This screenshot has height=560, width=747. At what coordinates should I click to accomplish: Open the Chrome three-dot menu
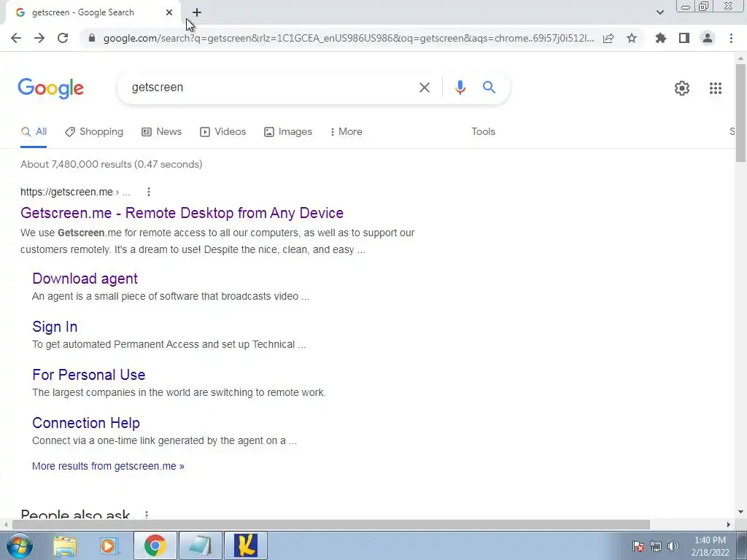[731, 38]
